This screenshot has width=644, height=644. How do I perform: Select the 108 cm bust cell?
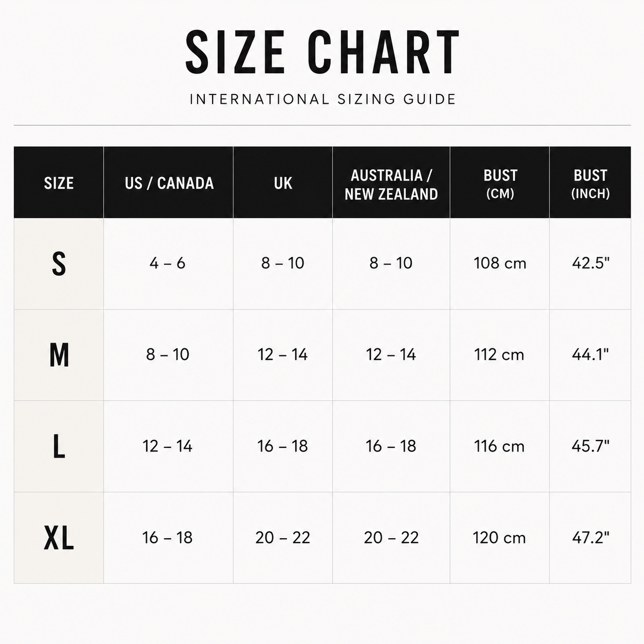(x=500, y=263)
